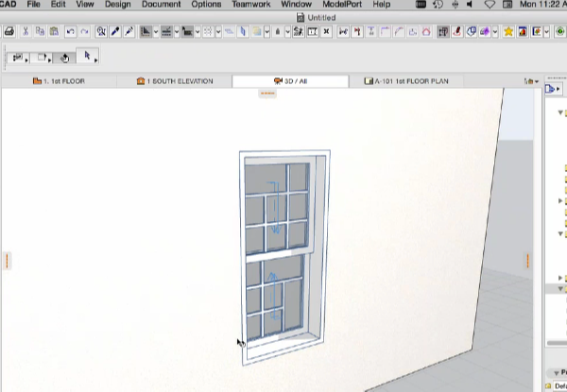Undo the last action with the arrow icon
Viewport: 567px width, 392px height.
click(x=71, y=32)
